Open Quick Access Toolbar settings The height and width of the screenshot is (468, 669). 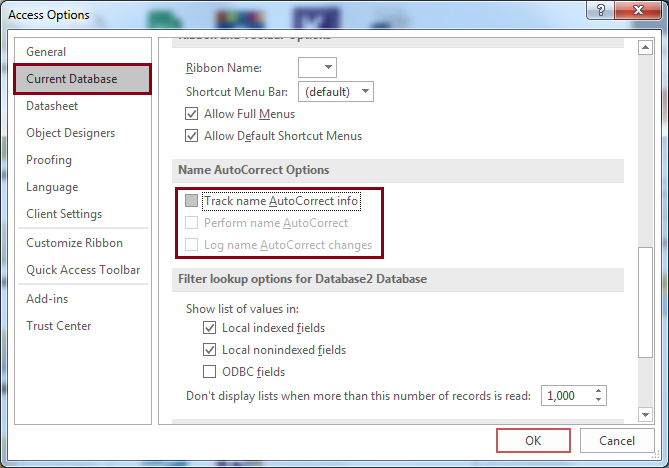(83, 270)
